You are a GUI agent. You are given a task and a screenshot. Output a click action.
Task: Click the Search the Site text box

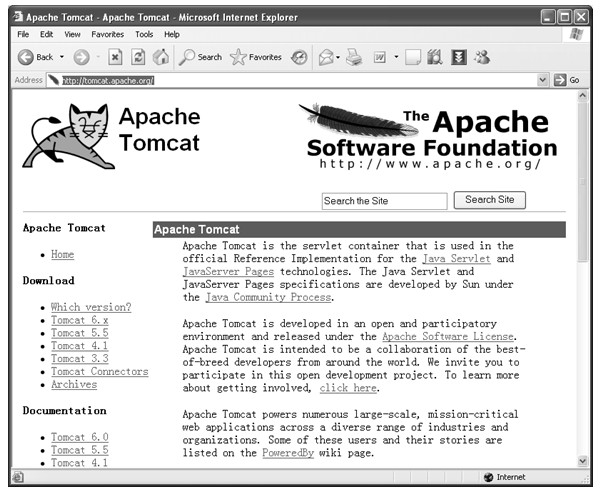pyautogui.click(x=385, y=201)
